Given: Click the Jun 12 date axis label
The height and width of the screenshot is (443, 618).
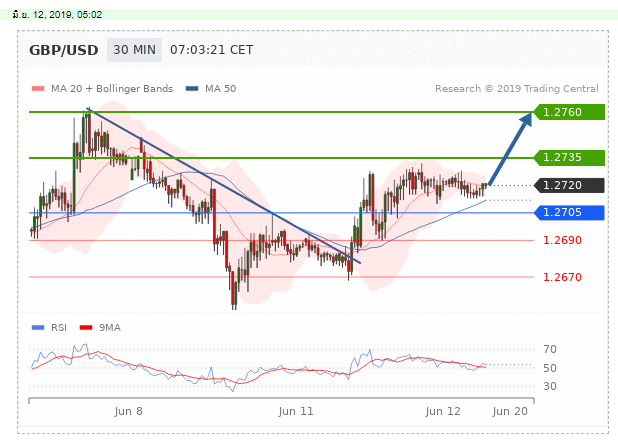Looking at the screenshot, I should coord(443,411).
